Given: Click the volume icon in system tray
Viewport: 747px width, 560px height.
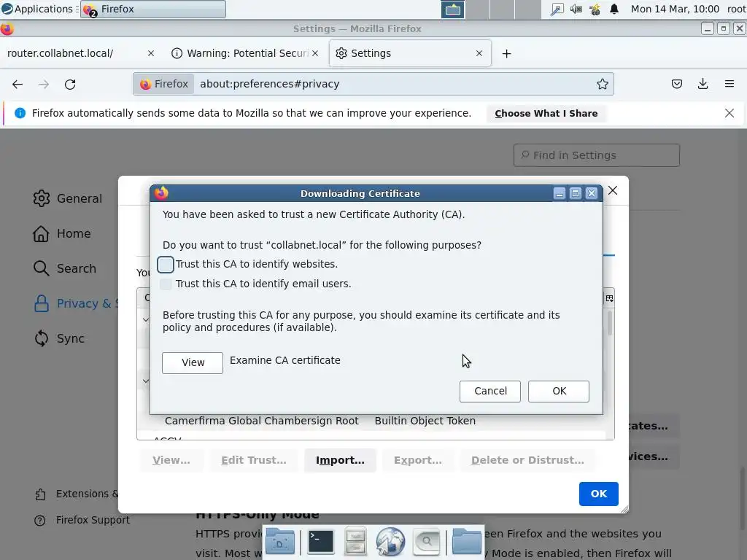Looking at the screenshot, I should [x=576, y=9].
